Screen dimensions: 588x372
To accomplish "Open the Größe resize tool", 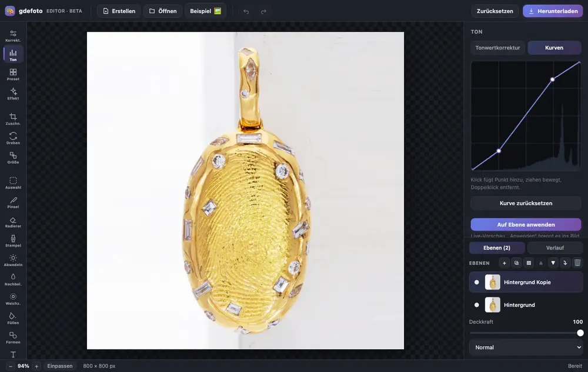I will 13,158.
